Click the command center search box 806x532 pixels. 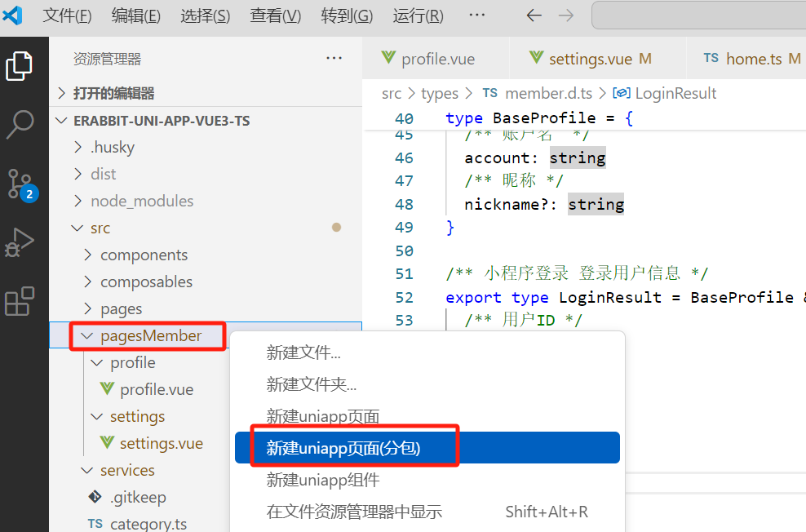click(x=699, y=16)
